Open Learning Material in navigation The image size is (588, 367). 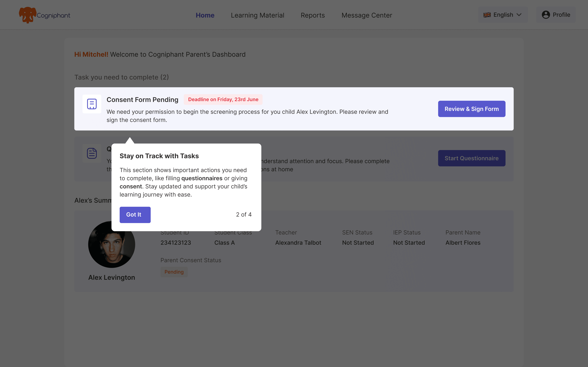[x=257, y=15]
